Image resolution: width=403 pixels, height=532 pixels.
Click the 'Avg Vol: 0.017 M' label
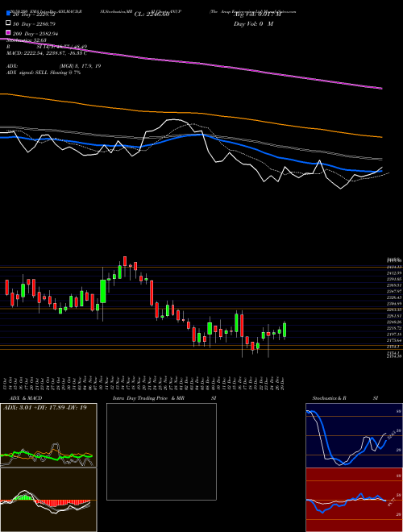(257, 15)
